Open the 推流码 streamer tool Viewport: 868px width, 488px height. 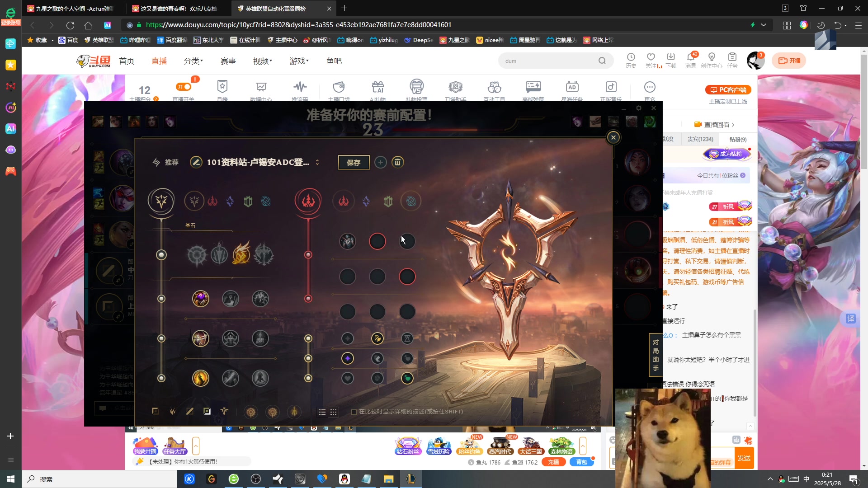(x=300, y=91)
